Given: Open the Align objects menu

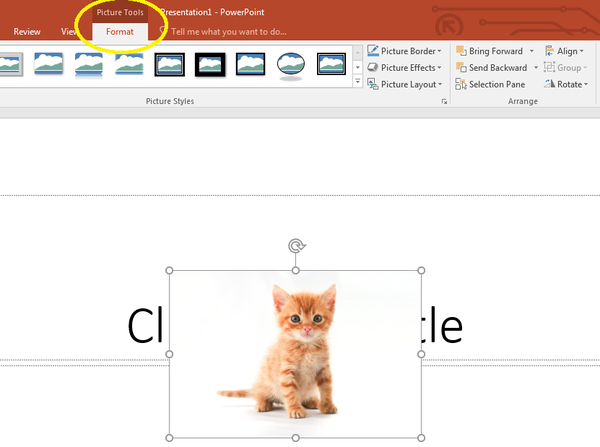Looking at the screenshot, I should coord(565,50).
